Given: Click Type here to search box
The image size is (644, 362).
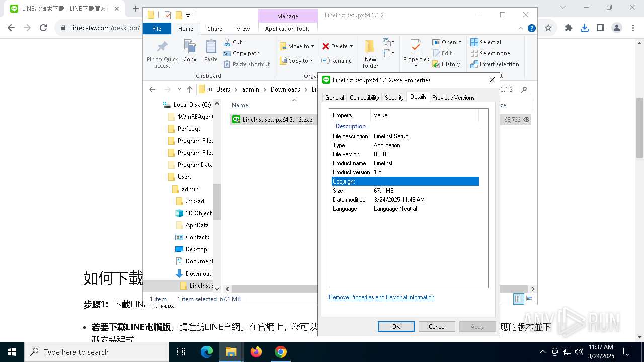Looking at the screenshot, I should (x=97, y=352).
